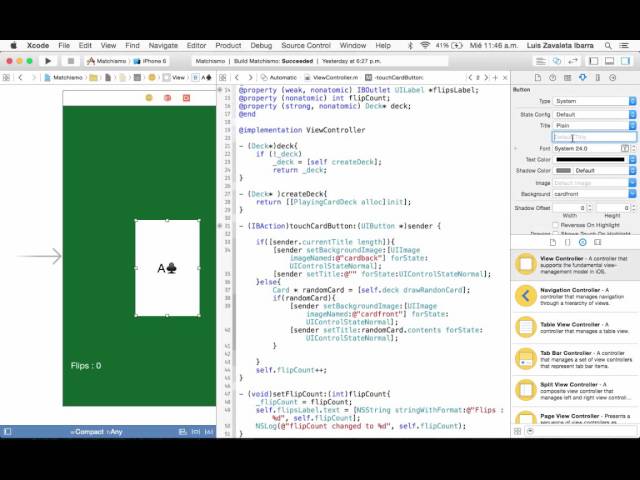Viewport: 640px width, 480px height.
Task: Click the font picker T button
Action: click(x=624, y=149)
